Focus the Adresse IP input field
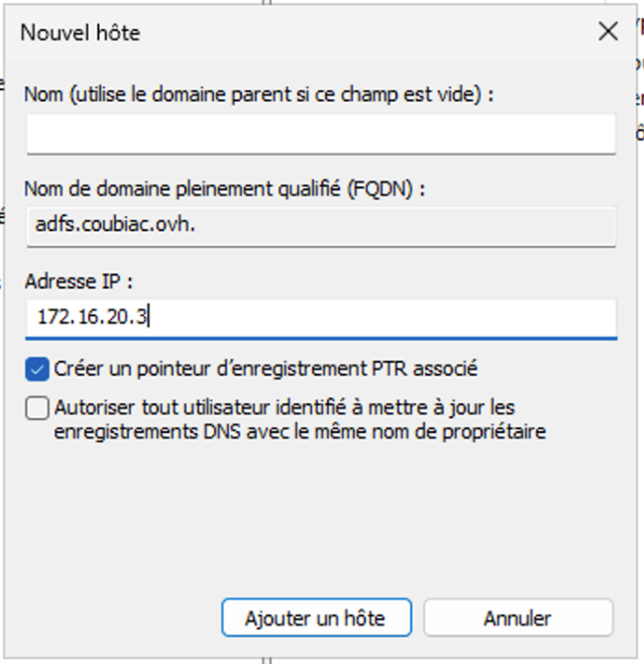Viewport: 644px width, 664px height. (376, 317)
